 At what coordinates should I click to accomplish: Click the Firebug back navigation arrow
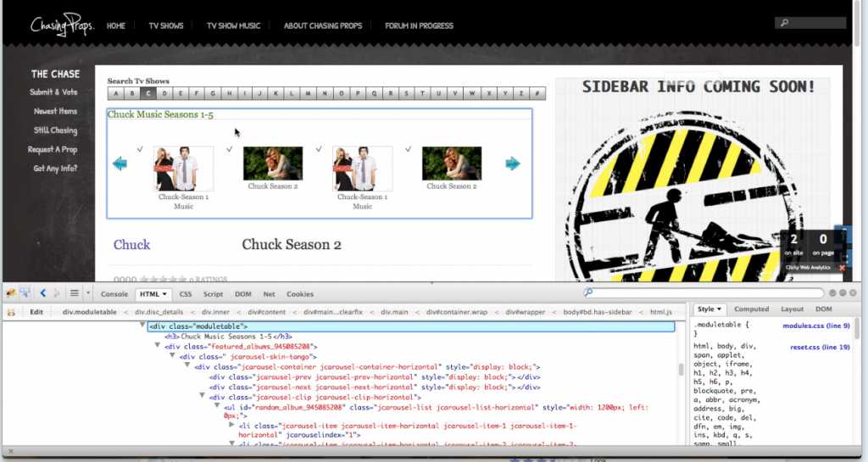tap(42, 293)
